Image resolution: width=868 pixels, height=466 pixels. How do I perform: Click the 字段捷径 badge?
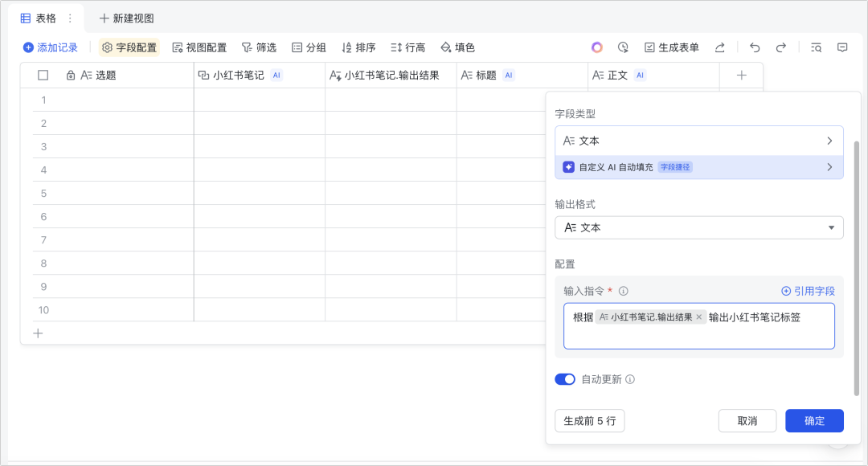[x=675, y=167]
